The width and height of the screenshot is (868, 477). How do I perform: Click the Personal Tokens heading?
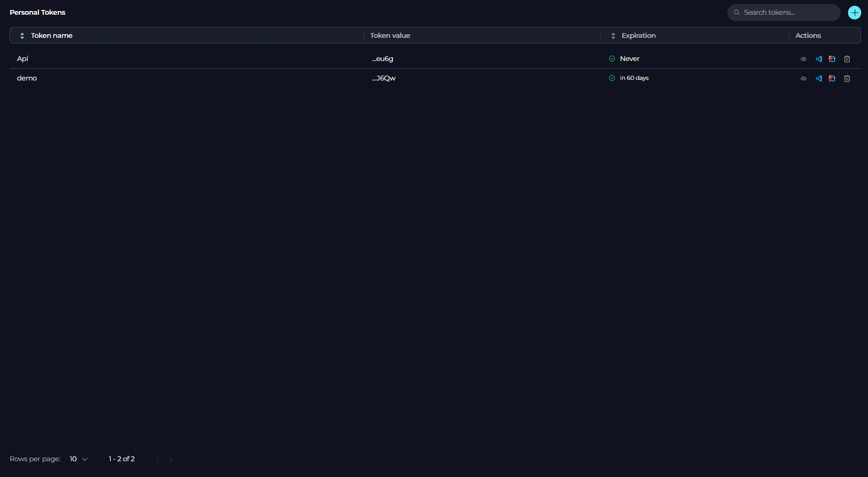(x=37, y=12)
